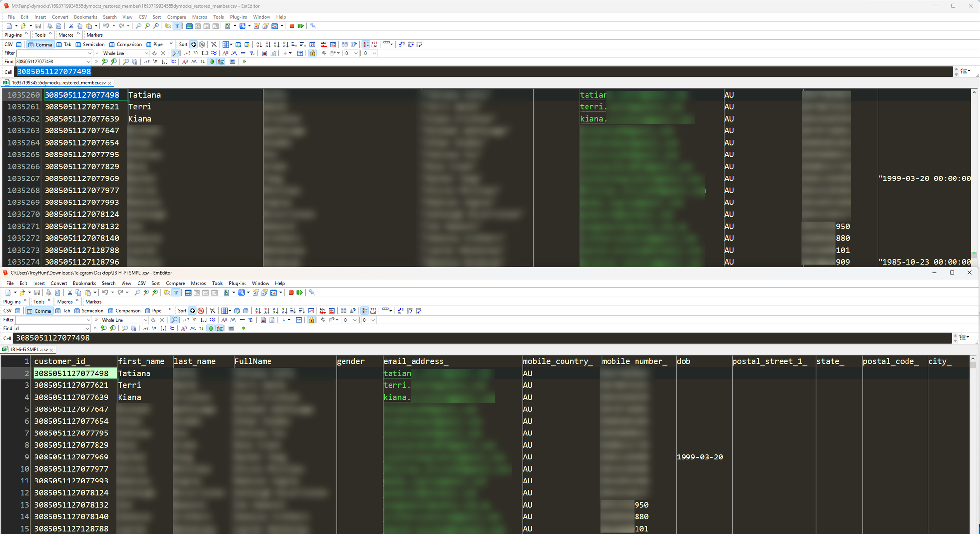Click the Sort icon in the toolbar
This screenshot has width=980, height=534.
click(183, 44)
